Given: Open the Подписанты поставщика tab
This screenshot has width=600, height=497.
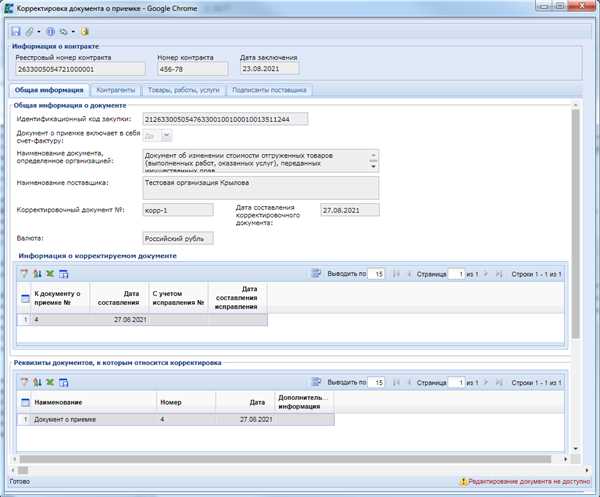Looking at the screenshot, I should (x=269, y=90).
